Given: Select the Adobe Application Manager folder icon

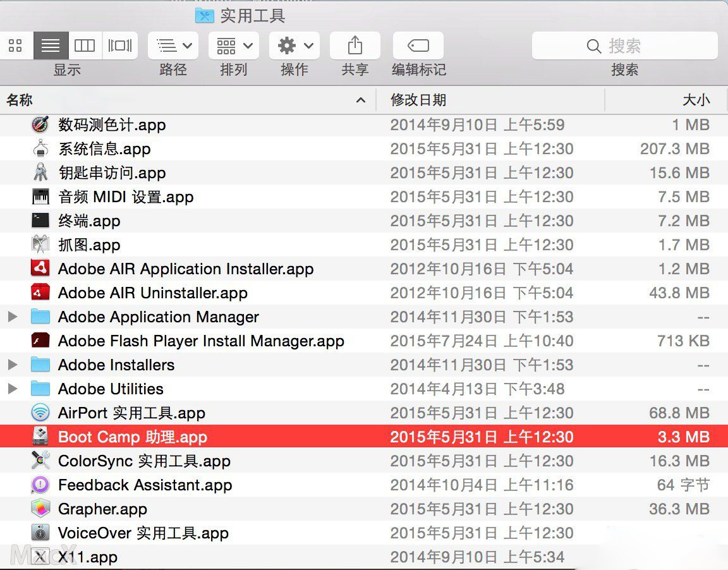Looking at the screenshot, I should [x=40, y=317].
